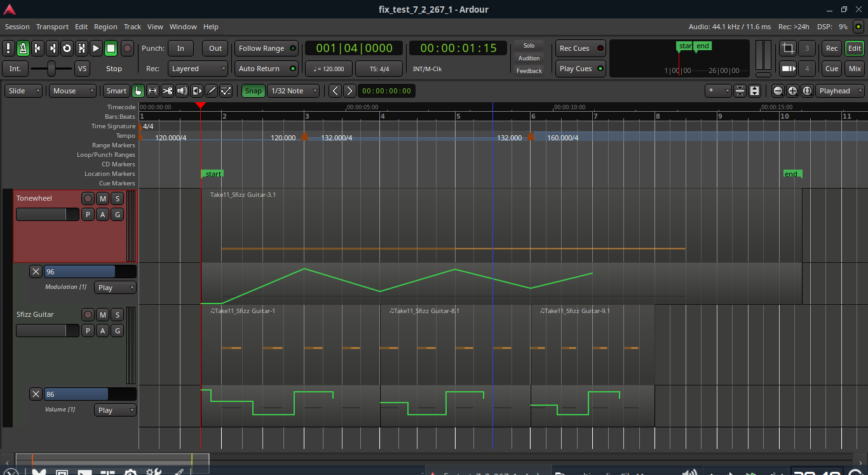Image resolution: width=868 pixels, height=475 pixels.
Task: Click the 'end' location marker
Action: click(x=791, y=174)
